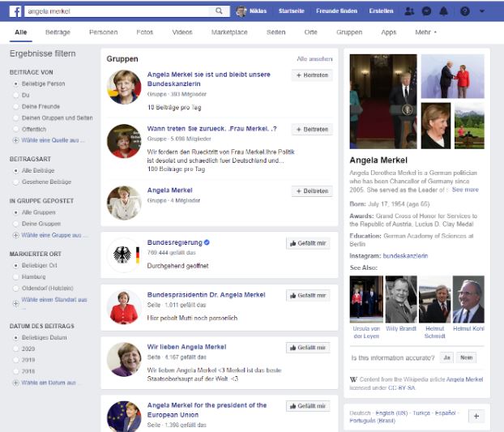Switch to the Videos tab
The image size is (504, 432).
click(x=182, y=32)
